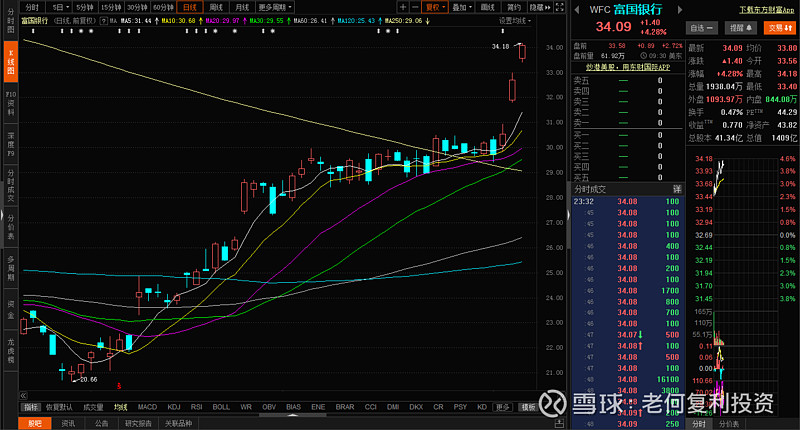Select K线图 in left sidebar
800x430 pixels.
click(x=11, y=62)
